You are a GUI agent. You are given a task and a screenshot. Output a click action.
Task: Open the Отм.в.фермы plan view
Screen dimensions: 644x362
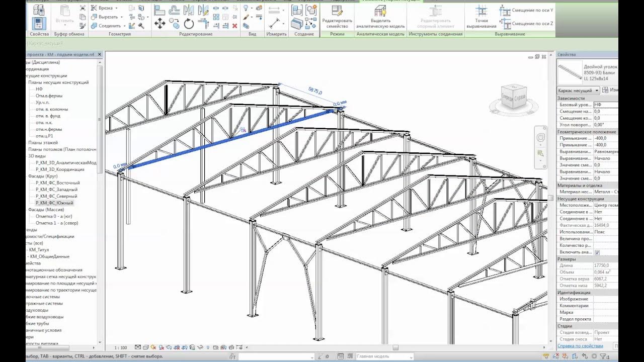49,96
